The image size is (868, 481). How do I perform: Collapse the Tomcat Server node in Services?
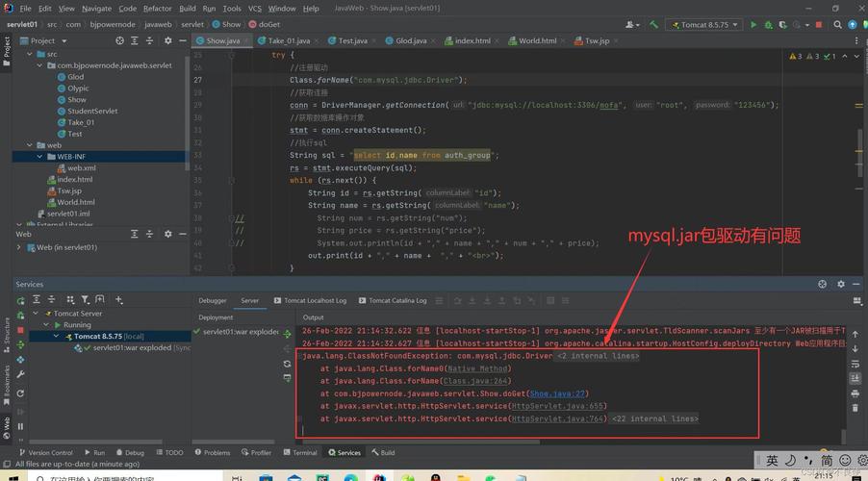click(x=36, y=314)
